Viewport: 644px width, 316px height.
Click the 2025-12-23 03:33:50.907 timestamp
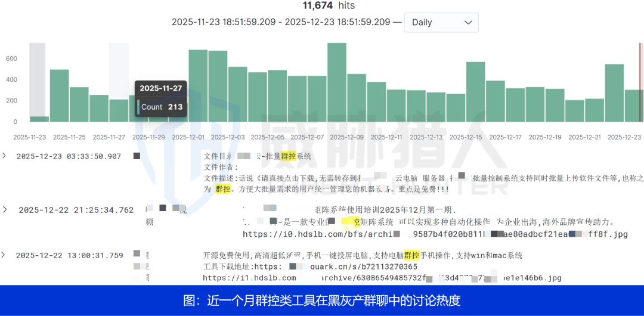(x=69, y=157)
